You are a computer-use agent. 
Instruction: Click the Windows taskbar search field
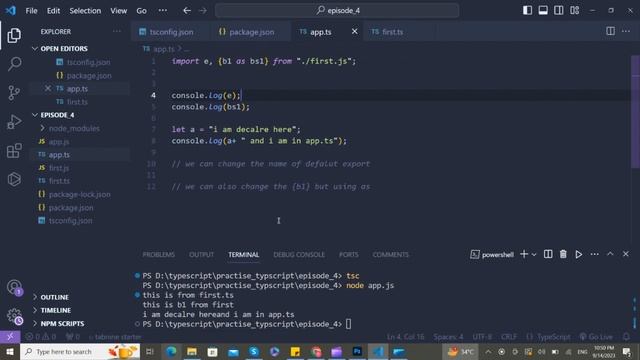point(80,351)
